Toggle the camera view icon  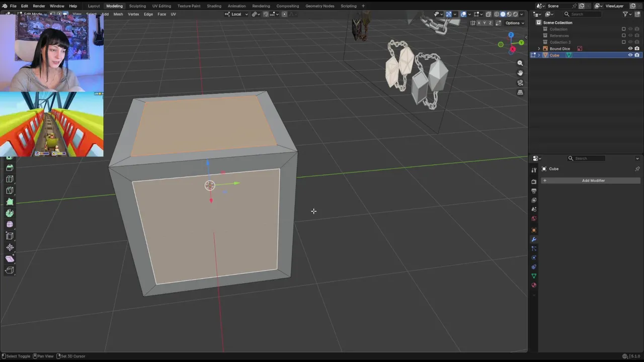click(x=520, y=83)
